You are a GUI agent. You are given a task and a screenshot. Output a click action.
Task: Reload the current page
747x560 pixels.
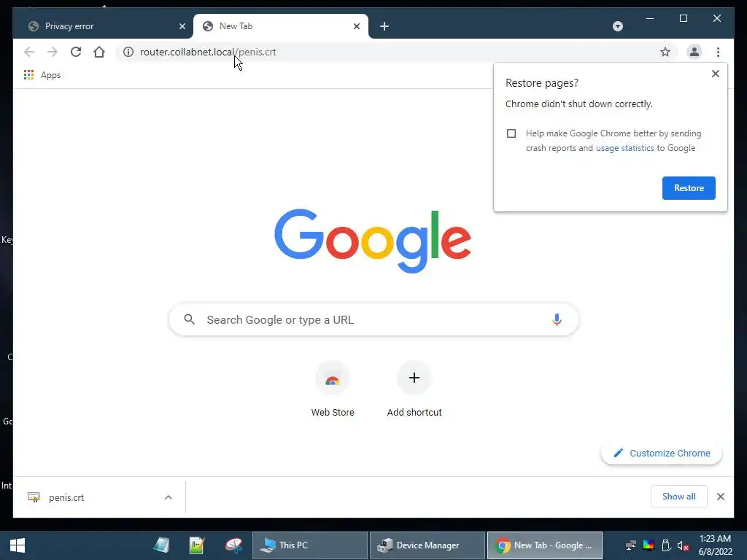(x=76, y=52)
